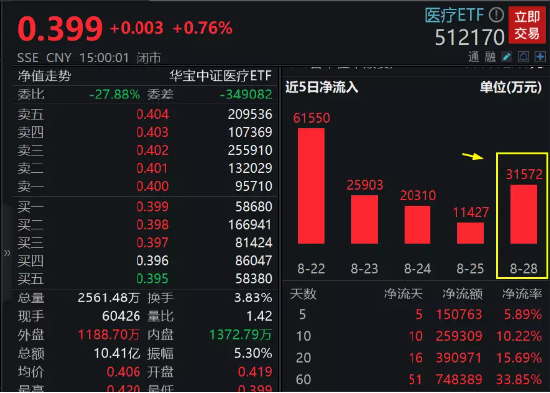Select the 10-day row value 259309
The width and height of the screenshot is (550, 393).
[x=459, y=337]
